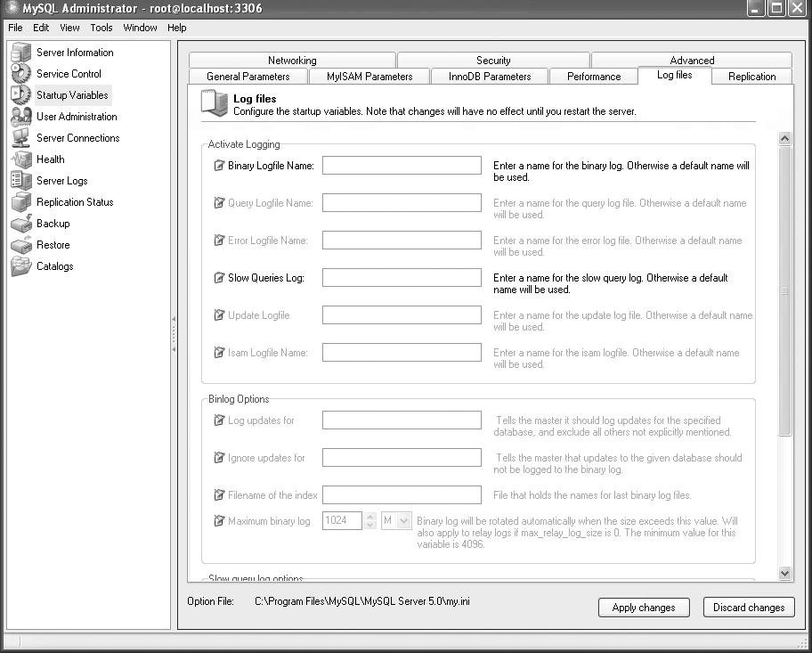Enable the Error Logfile Name option
Screen dimensions: 812x653
219,240
